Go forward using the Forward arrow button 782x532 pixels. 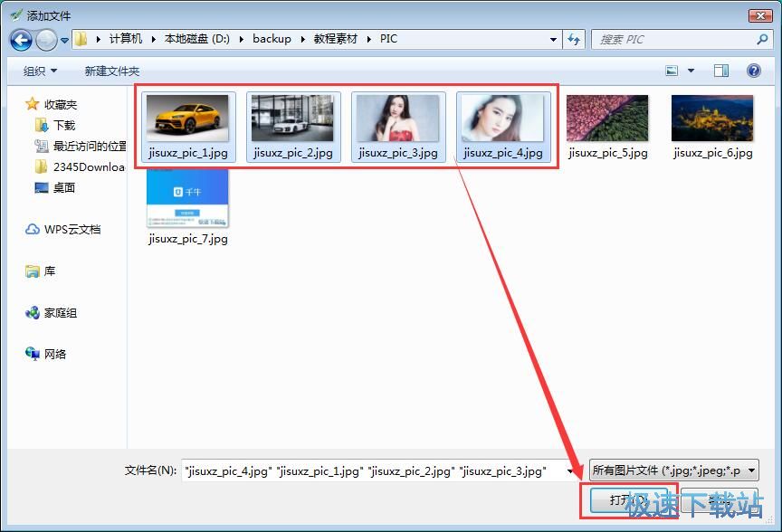46,40
